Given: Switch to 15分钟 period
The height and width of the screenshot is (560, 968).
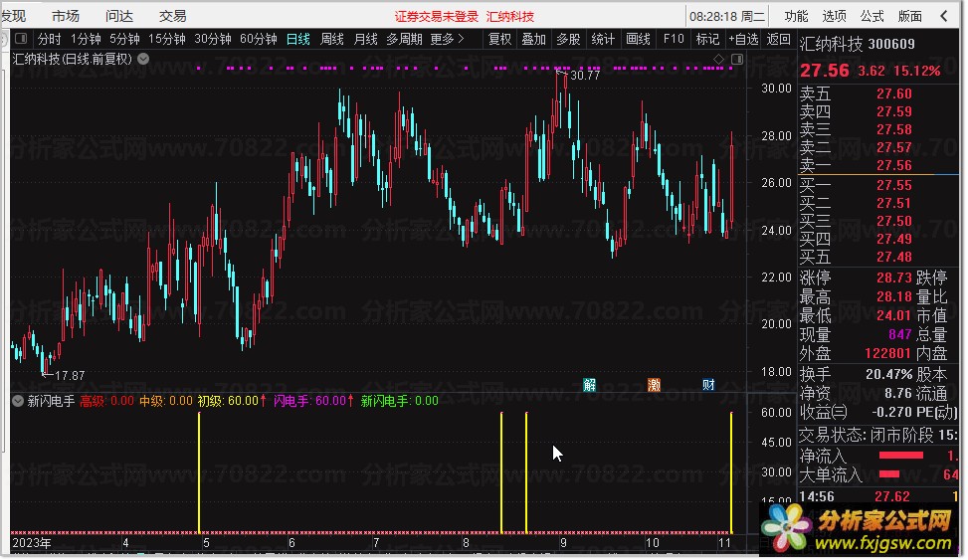Looking at the screenshot, I should pyautogui.click(x=167, y=40).
